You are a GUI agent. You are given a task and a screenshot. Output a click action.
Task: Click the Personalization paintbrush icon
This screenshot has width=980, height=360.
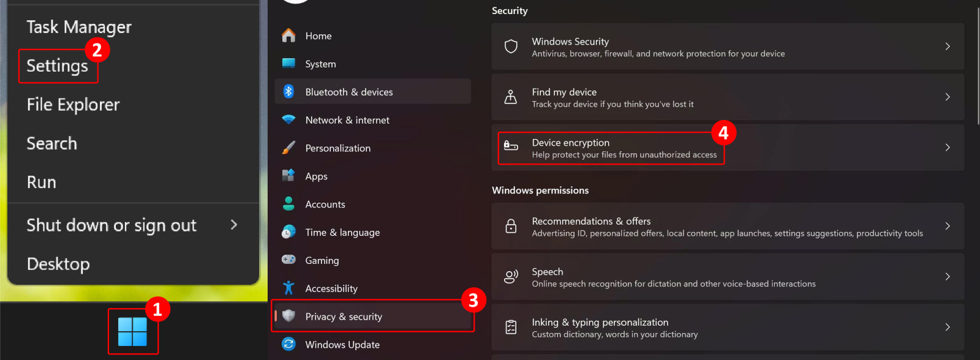point(288,148)
